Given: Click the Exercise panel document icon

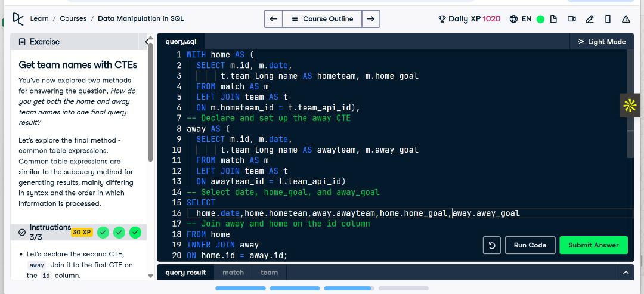Looking at the screenshot, I should (x=22, y=42).
